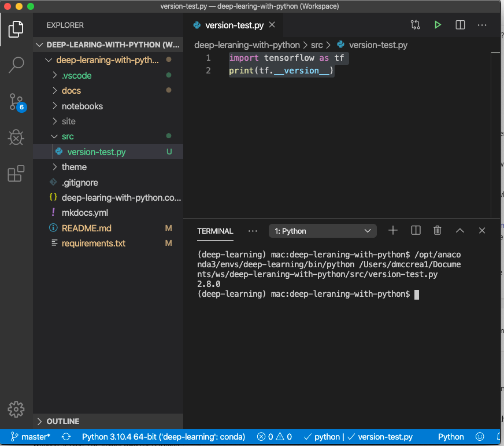Click the 'M' badge on README.md
The height and width of the screenshot is (446, 504).
click(x=168, y=228)
